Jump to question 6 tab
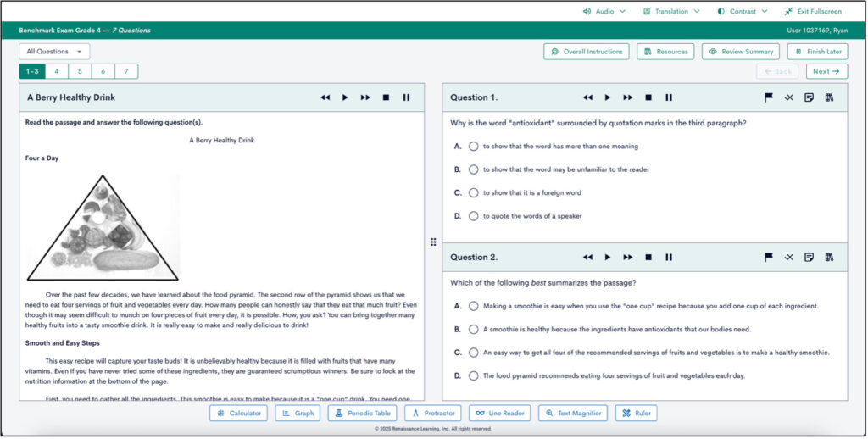The width and height of the screenshot is (868, 439). pos(103,71)
